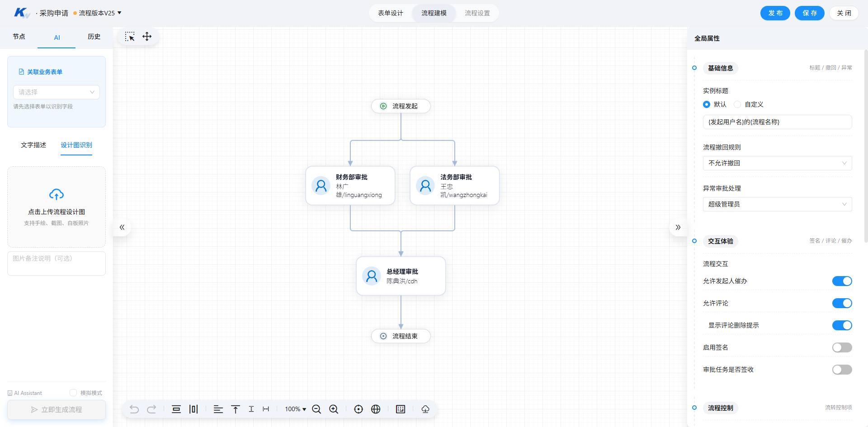This screenshot has width=868, height=427.
Task: Switch to the 表单设计 tab
Action: [391, 13]
